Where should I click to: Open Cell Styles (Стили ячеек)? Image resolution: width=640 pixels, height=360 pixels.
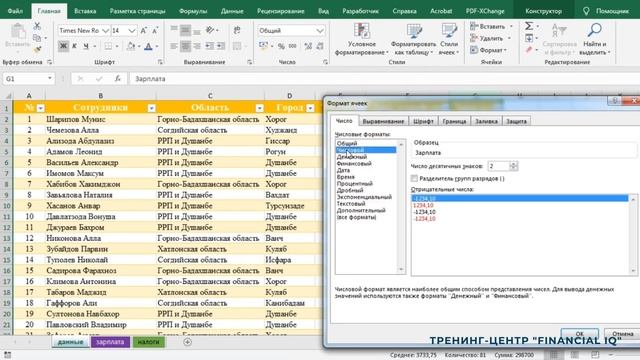pos(449,39)
